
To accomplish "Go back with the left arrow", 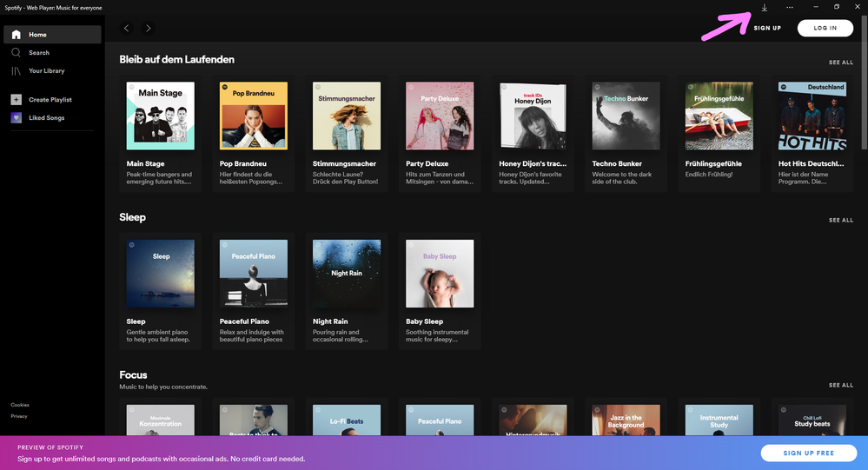I will point(127,28).
